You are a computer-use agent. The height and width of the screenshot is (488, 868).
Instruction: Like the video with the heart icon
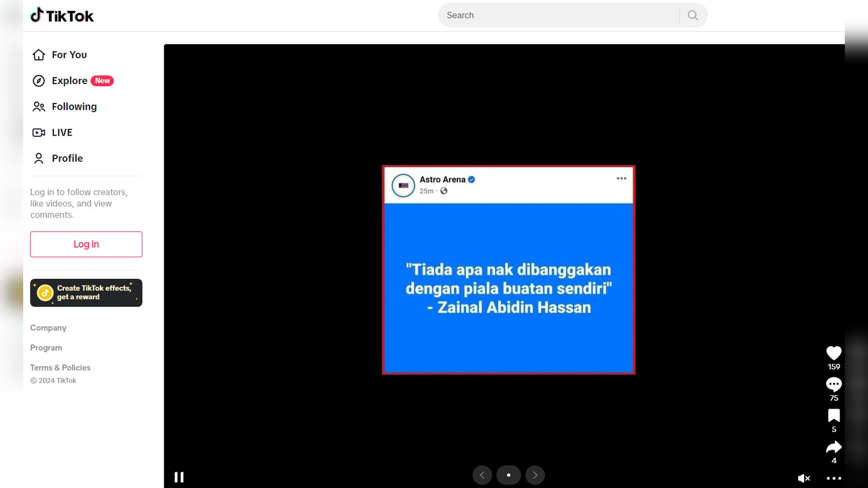point(834,353)
